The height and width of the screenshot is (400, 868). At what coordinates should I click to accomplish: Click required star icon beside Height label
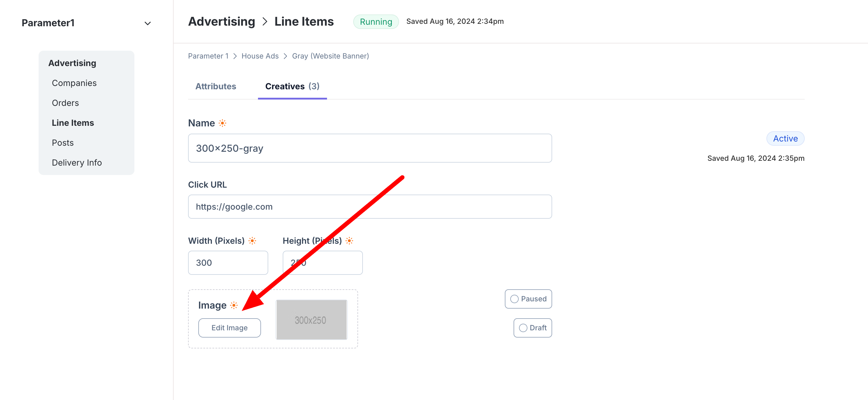[x=349, y=240]
